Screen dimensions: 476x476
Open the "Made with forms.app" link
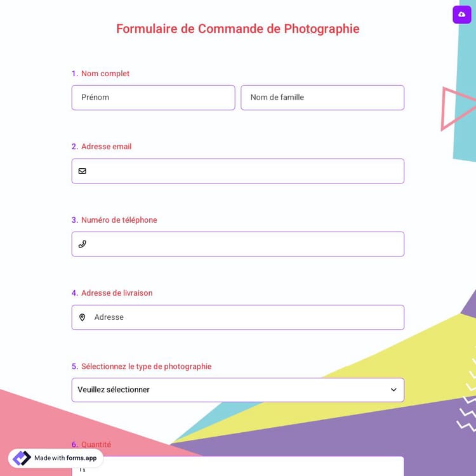pos(65,458)
